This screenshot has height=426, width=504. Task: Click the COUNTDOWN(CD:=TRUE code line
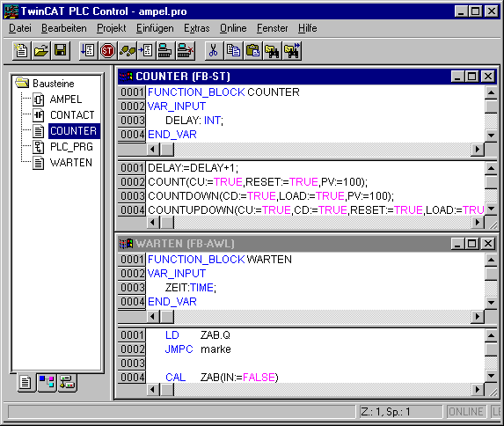(x=271, y=196)
